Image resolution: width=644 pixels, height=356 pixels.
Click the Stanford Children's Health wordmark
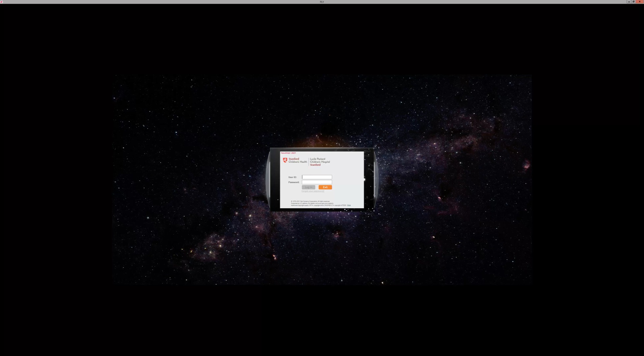point(297,160)
